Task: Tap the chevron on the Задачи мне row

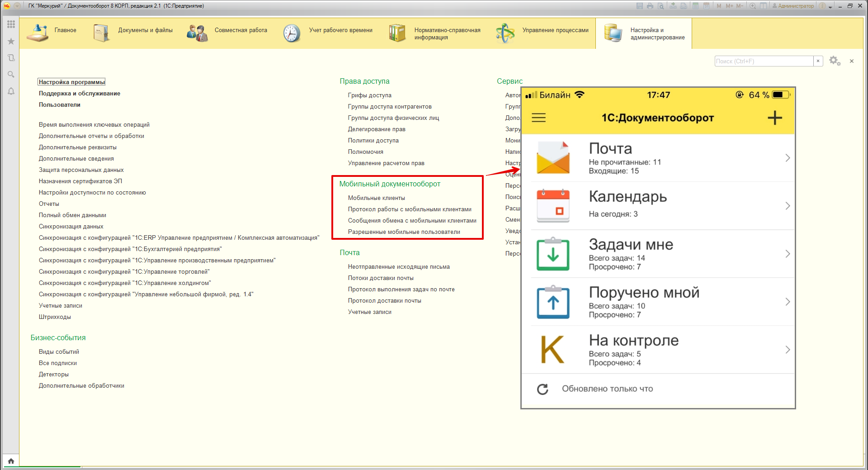Action: (x=788, y=254)
